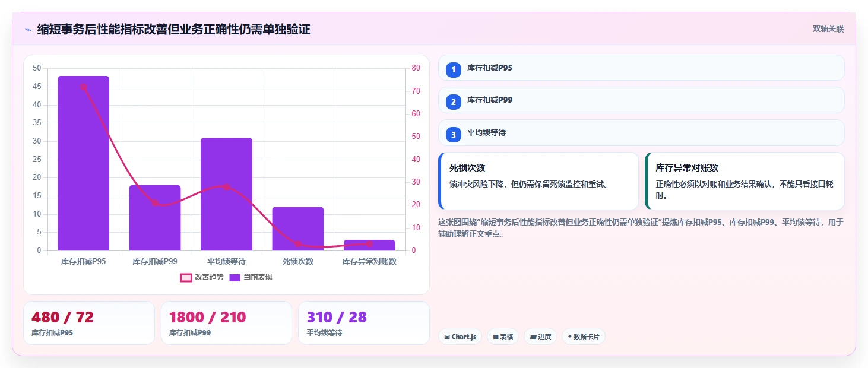Select the 库存扣减P99 list row text
Screen dimensions: 868x368
[490, 100]
